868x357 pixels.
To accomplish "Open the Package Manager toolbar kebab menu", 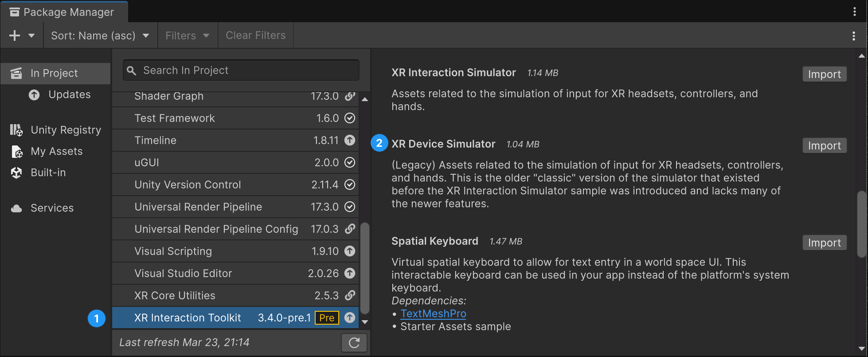I will click(854, 36).
